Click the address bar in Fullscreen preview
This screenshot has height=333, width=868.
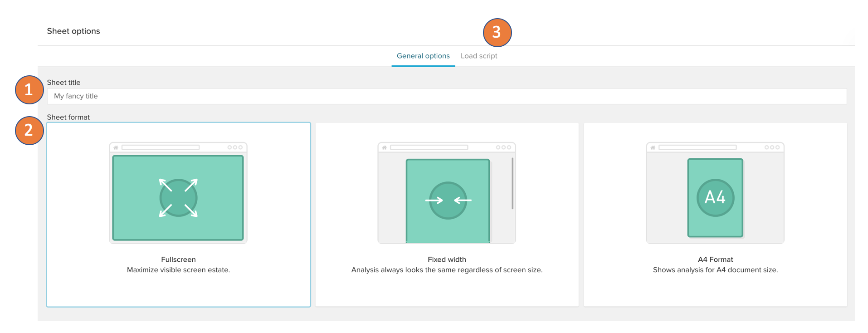(x=161, y=147)
